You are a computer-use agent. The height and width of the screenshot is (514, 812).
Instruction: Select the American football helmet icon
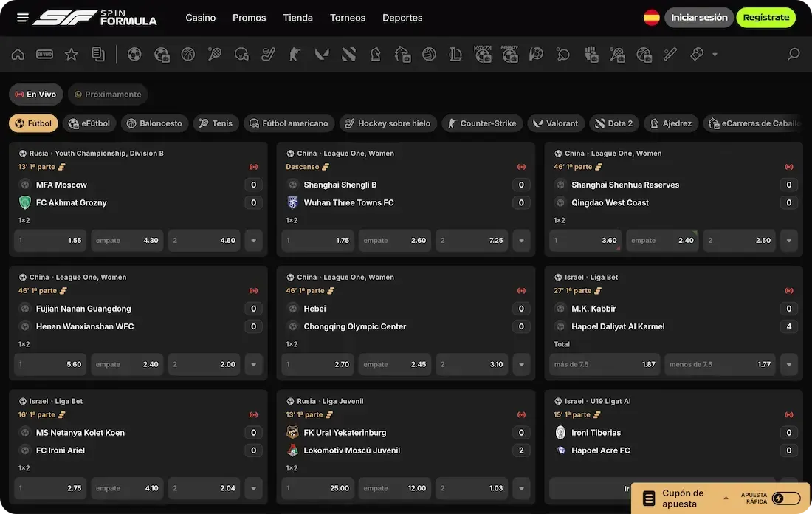tap(241, 54)
